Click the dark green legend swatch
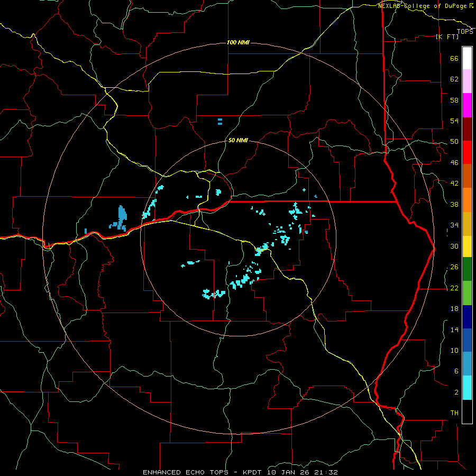 pyautogui.click(x=467, y=269)
